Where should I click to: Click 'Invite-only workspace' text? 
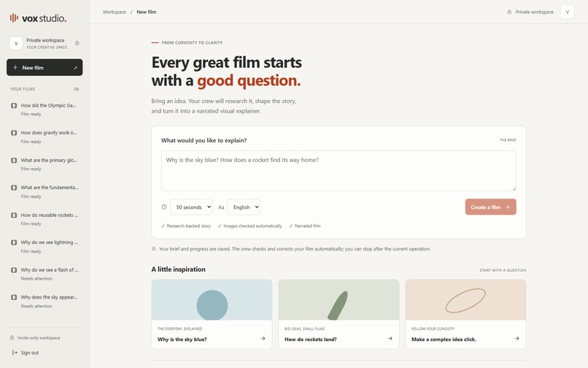pos(39,337)
